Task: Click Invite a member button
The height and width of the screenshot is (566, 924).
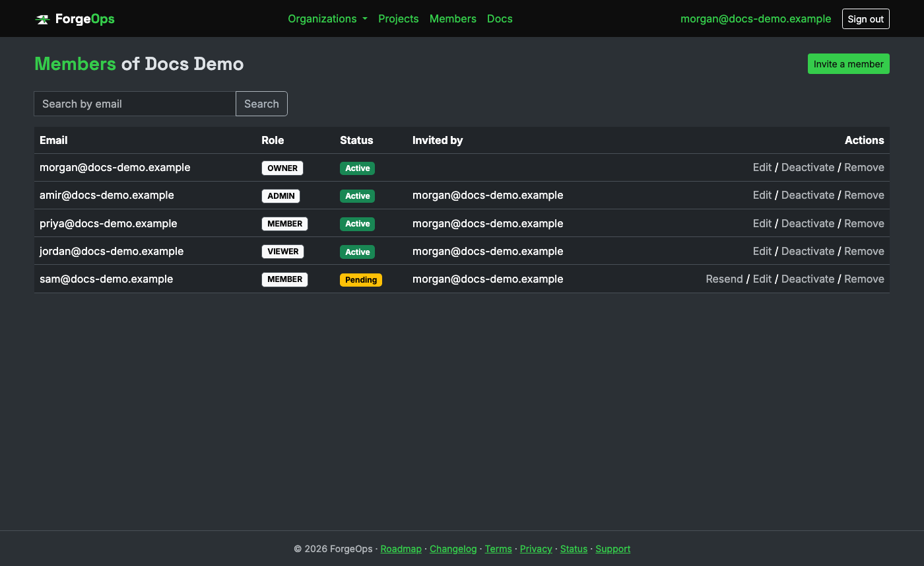Action: pyautogui.click(x=849, y=64)
